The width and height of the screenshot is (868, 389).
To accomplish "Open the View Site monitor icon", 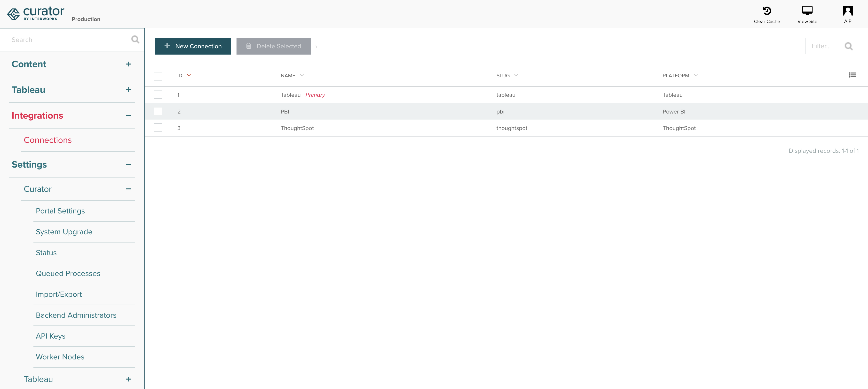I will tap(807, 10).
